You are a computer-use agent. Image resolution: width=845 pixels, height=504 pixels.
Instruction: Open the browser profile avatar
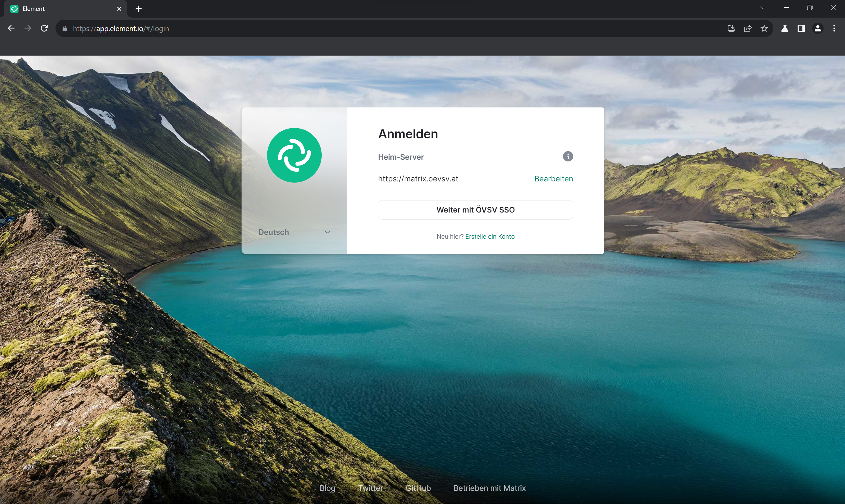[818, 28]
